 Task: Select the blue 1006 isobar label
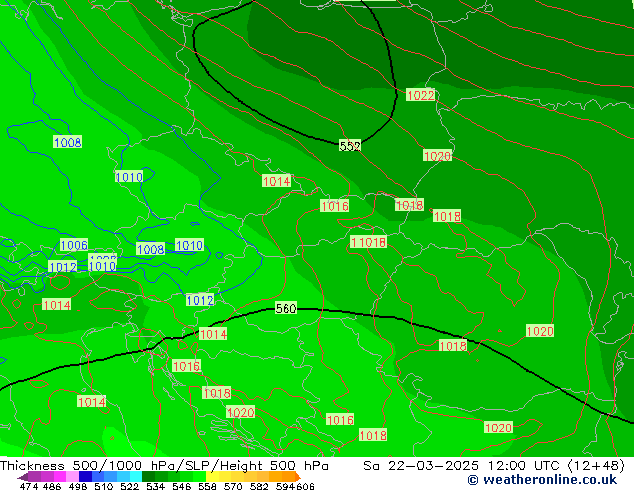point(74,245)
